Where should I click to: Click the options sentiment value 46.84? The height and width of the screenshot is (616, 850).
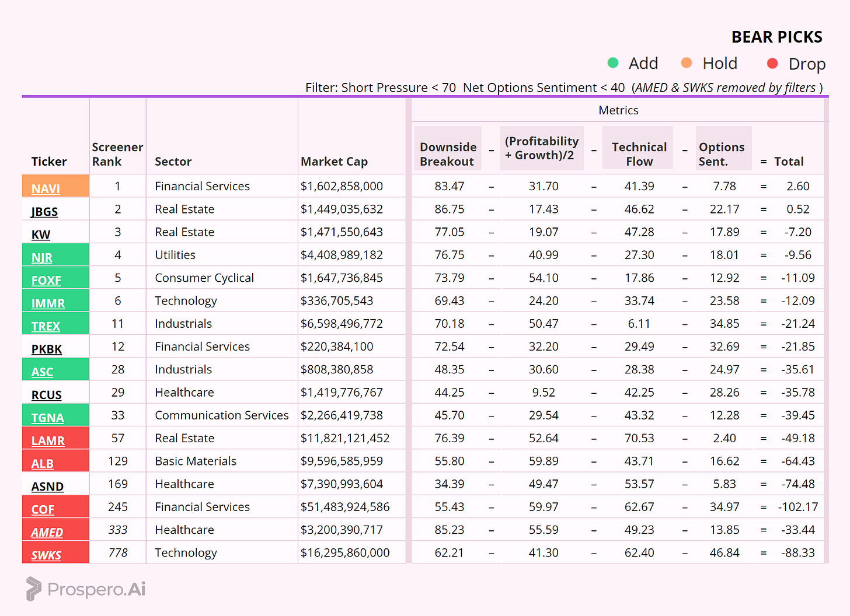(724, 552)
